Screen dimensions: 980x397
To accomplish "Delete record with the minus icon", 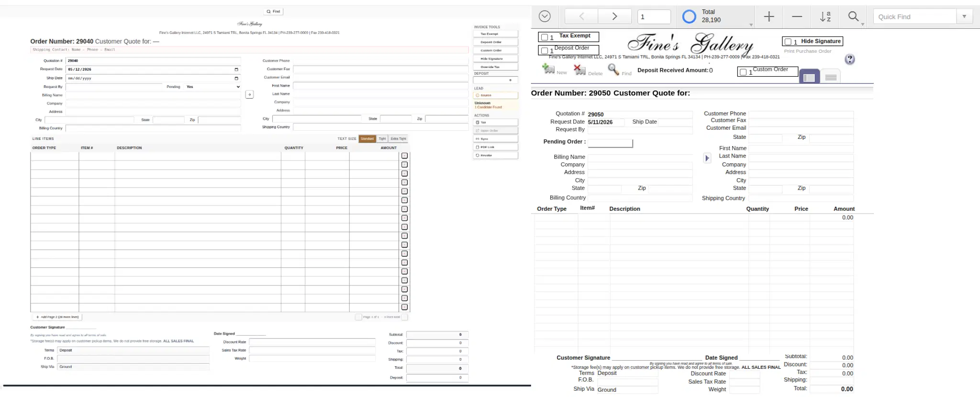I will coord(797,17).
